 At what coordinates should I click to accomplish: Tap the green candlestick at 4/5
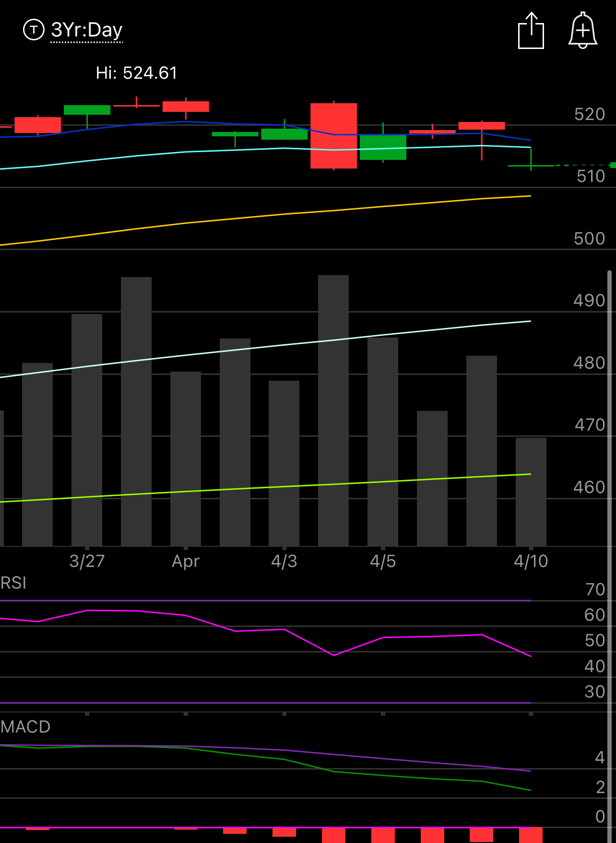(383, 147)
